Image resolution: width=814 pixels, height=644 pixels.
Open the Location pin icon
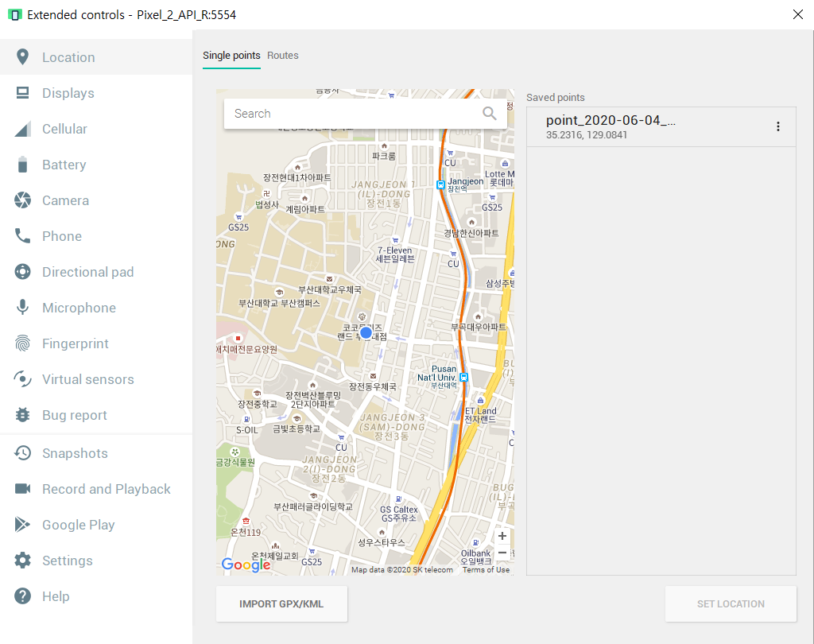pyautogui.click(x=22, y=57)
